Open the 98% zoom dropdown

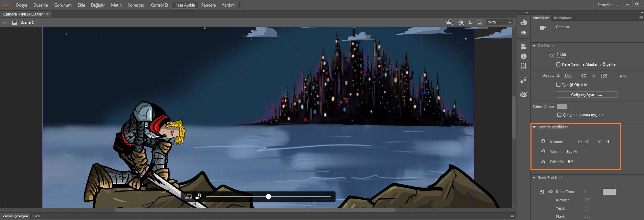509,22
